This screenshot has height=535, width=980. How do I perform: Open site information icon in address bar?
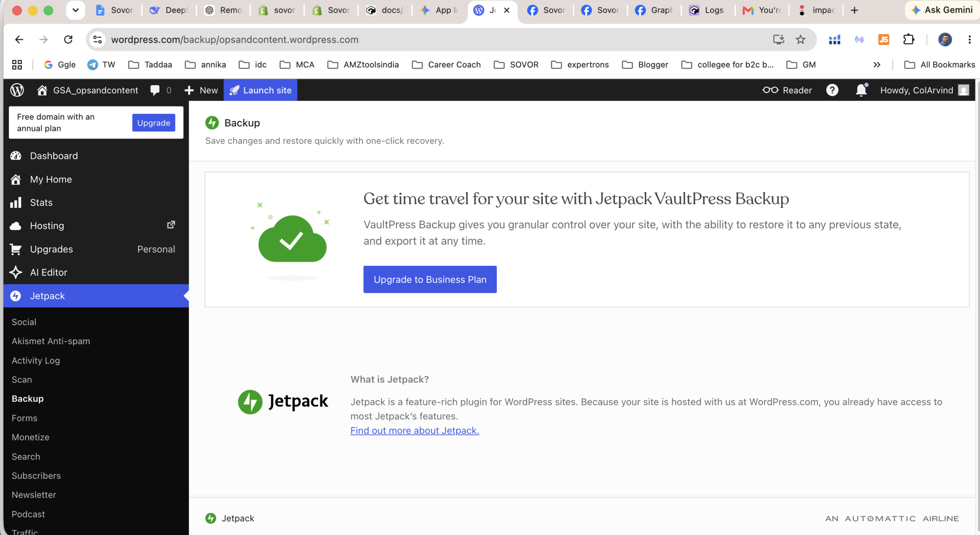97,39
